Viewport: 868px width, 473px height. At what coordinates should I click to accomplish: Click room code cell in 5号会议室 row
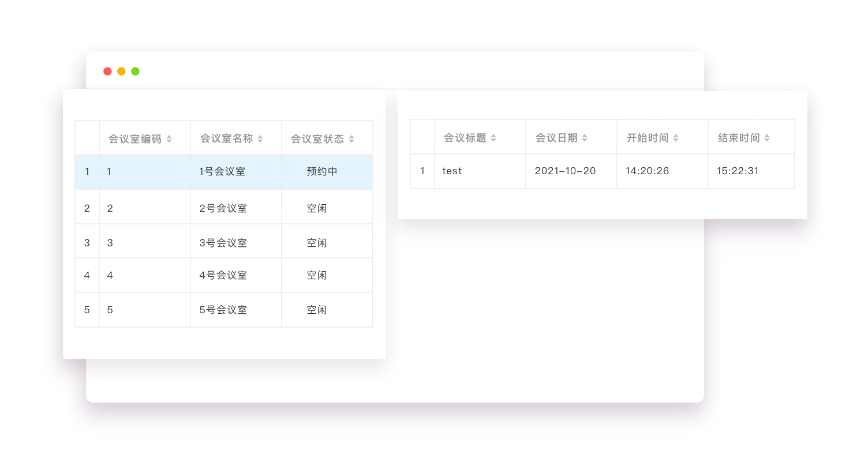coord(145,310)
